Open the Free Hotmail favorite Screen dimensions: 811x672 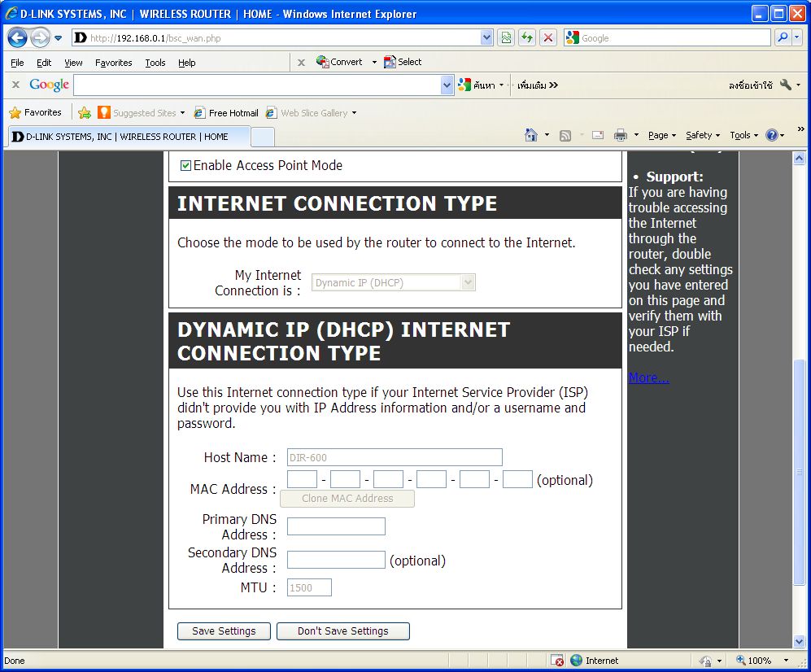(x=226, y=113)
